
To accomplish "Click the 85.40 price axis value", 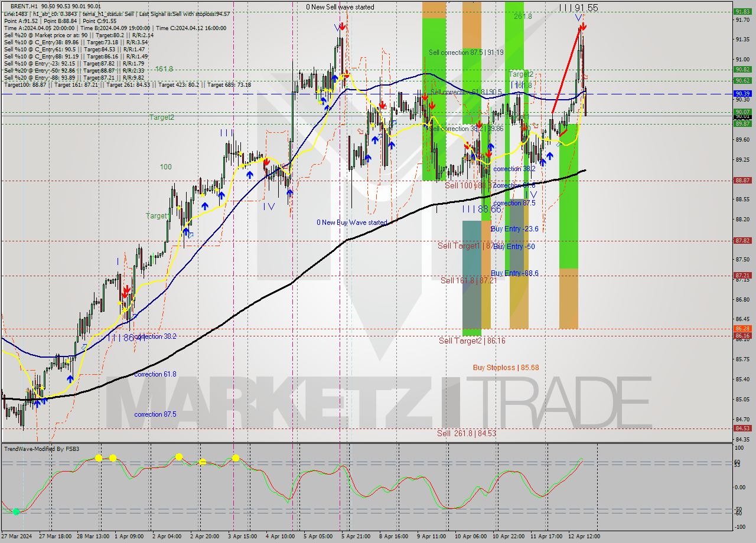I will [x=742, y=379].
